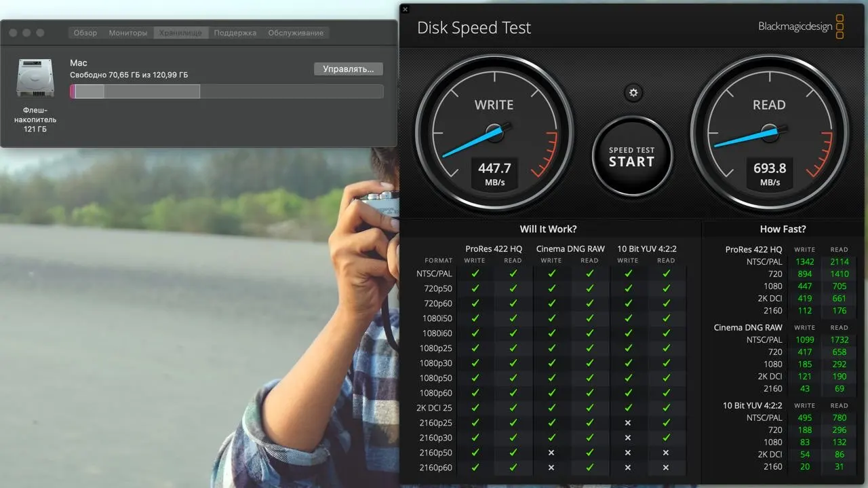Click 10 Bit YUV 4:2:2 column header in Will It Work
Viewport: 868px width, 488px height.
[x=647, y=249]
